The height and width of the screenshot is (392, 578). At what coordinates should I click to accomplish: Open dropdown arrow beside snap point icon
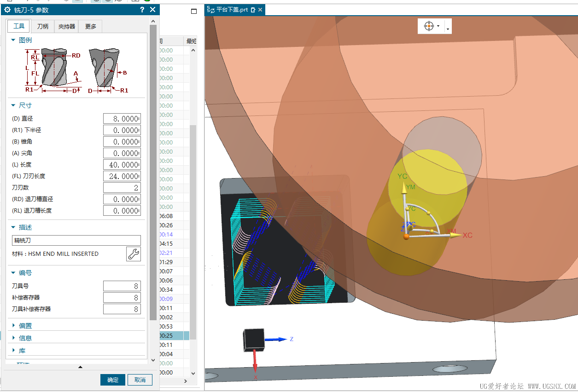pyautogui.click(x=438, y=26)
